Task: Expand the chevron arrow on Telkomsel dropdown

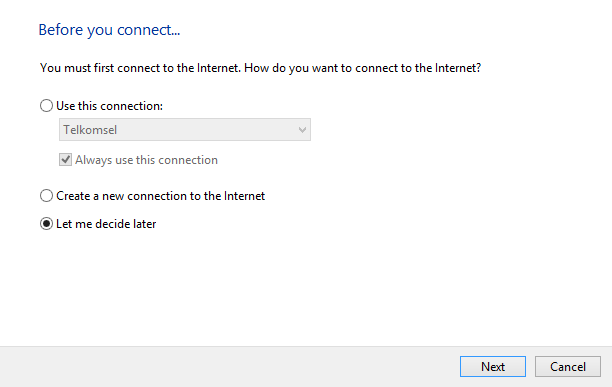Action: pyautogui.click(x=302, y=130)
